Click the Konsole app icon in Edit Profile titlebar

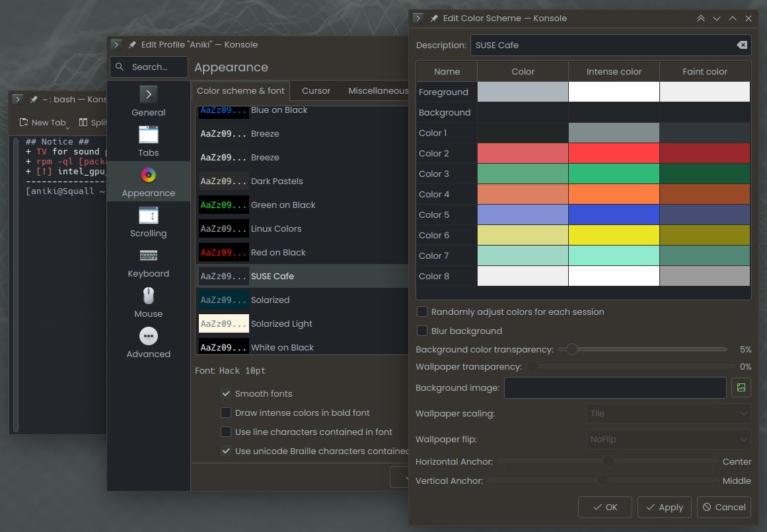[116, 44]
